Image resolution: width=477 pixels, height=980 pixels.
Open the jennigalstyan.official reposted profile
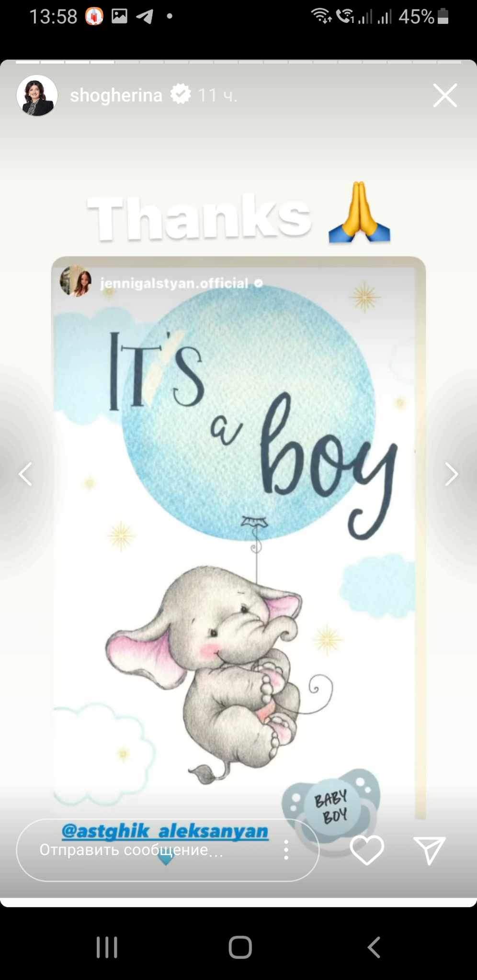coord(174,283)
